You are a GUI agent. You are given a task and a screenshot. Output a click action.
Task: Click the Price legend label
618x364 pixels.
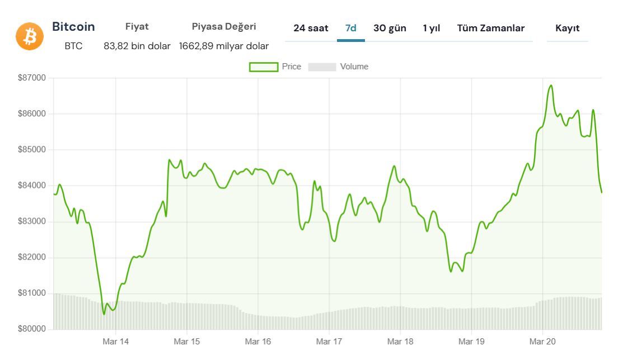pyautogui.click(x=291, y=67)
